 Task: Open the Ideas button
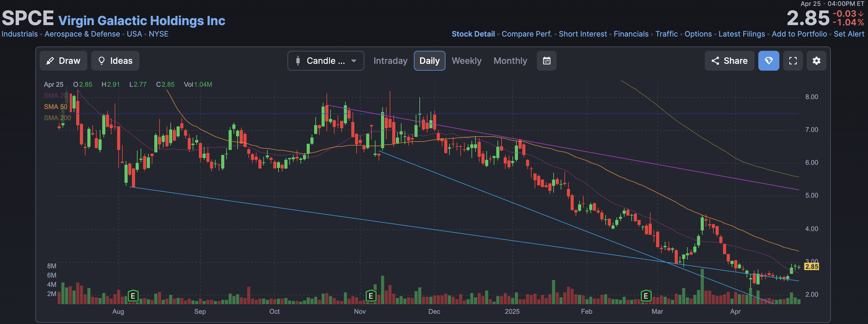[x=115, y=61]
